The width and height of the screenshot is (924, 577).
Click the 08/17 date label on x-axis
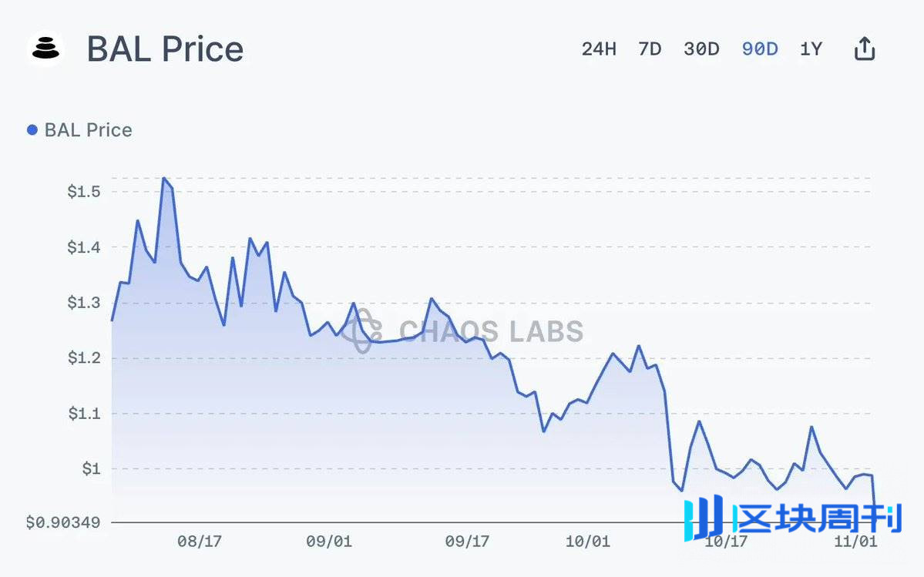(200, 542)
